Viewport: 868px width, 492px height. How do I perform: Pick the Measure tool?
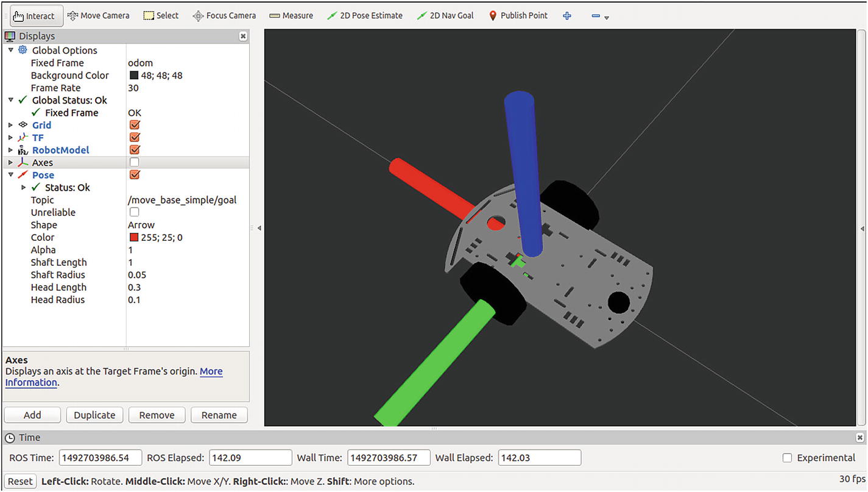(x=291, y=16)
